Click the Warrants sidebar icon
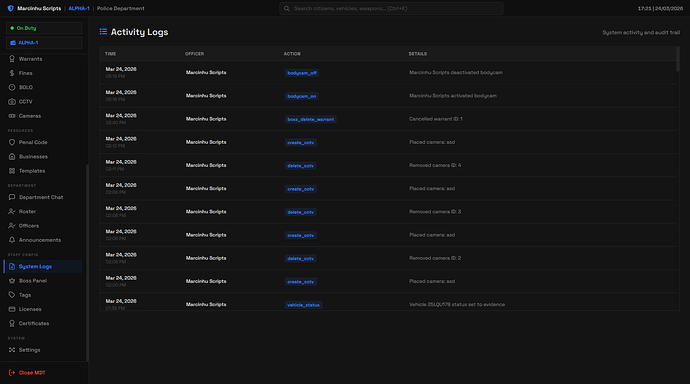The width and height of the screenshot is (690, 384). [x=12, y=59]
